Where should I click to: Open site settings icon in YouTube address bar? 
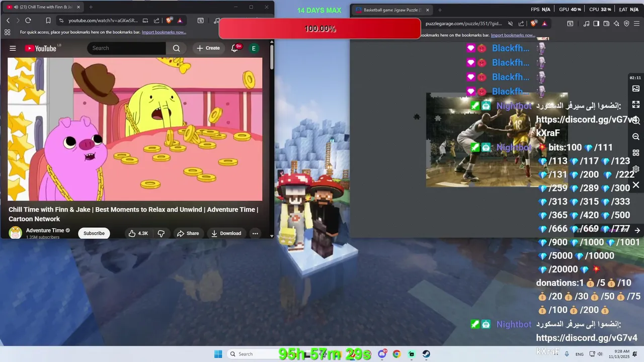[61, 21]
